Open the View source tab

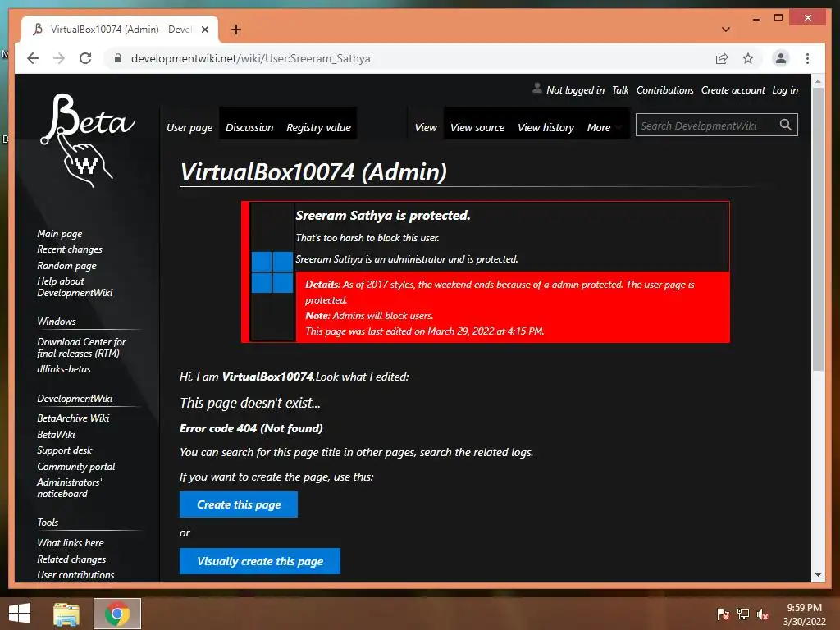[477, 127]
